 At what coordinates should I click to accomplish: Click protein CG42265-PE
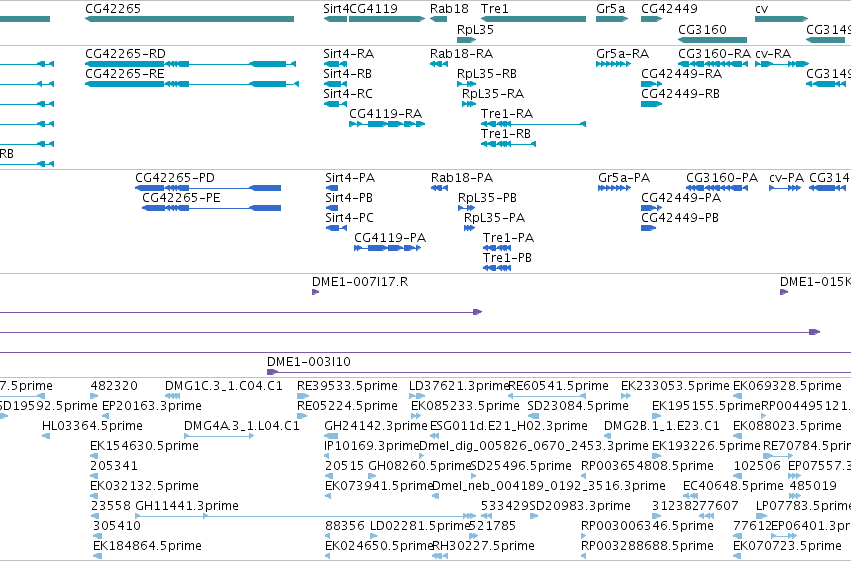pos(212,208)
